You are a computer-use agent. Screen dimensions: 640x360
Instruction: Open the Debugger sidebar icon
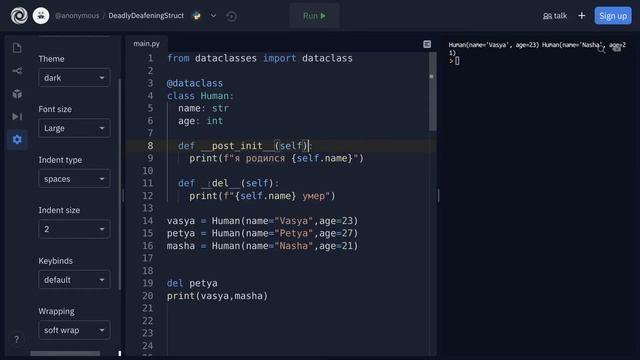(x=17, y=117)
